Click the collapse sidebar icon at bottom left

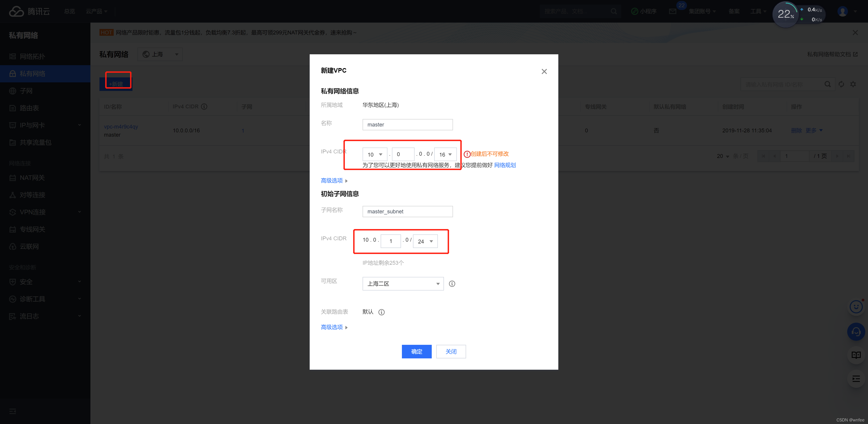coord(12,411)
